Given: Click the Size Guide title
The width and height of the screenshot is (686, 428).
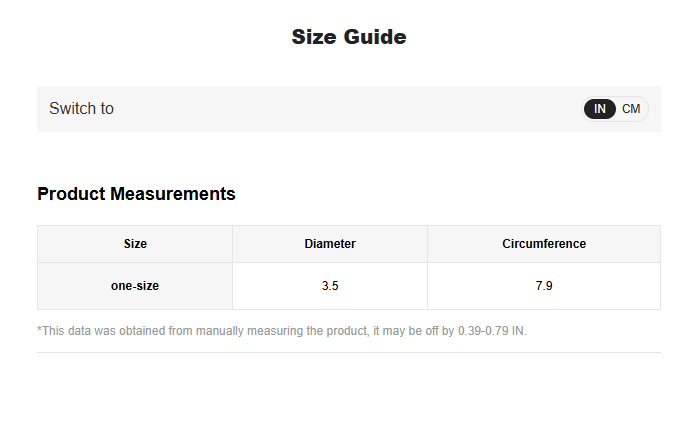Looking at the screenshot, I should click(x=349, y=38).
